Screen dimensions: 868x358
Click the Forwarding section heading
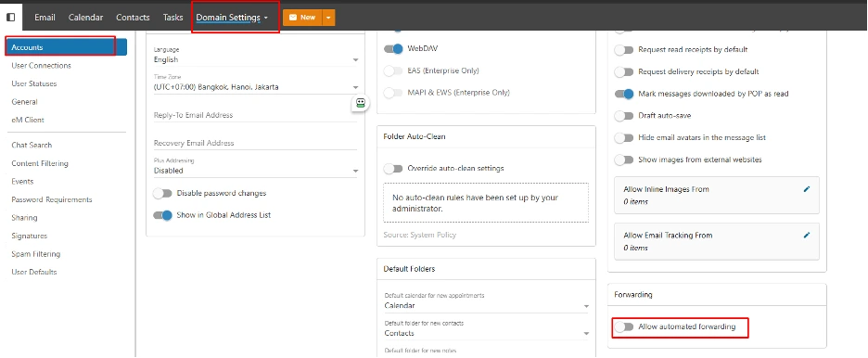(x=633, y=295)
